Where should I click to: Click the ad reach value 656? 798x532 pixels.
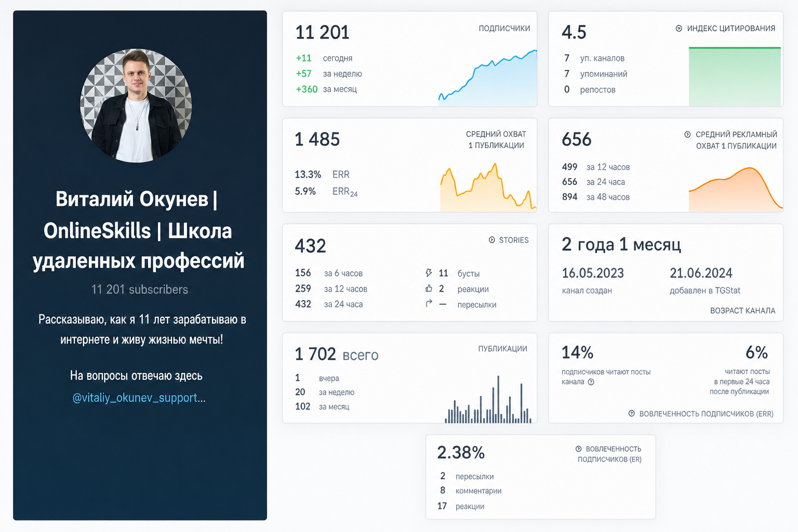pos(577,139)
